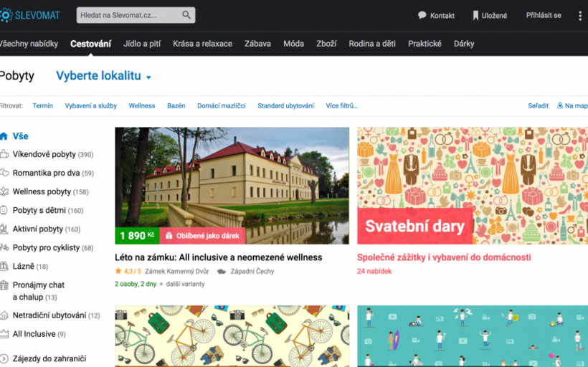Image resolution: width=588 pixels, height=367 pixels.
Task: Select the Vše home icon
Action: tap(4, 136)
